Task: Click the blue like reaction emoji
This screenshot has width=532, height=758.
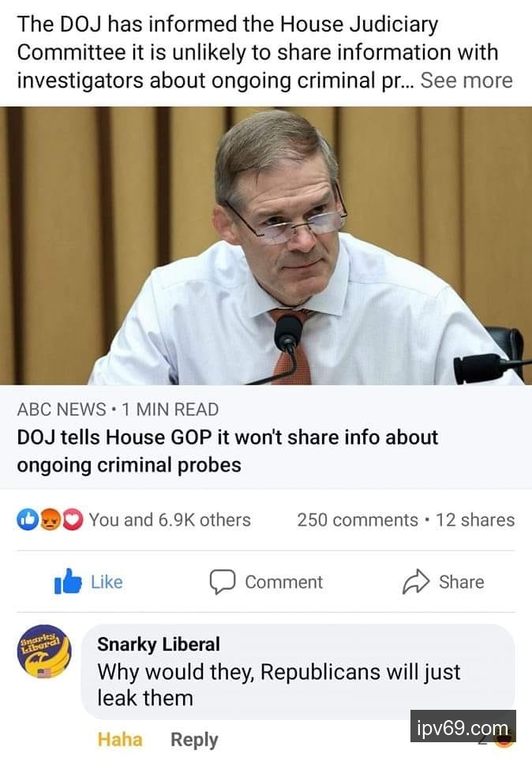Action: [28, 520]
